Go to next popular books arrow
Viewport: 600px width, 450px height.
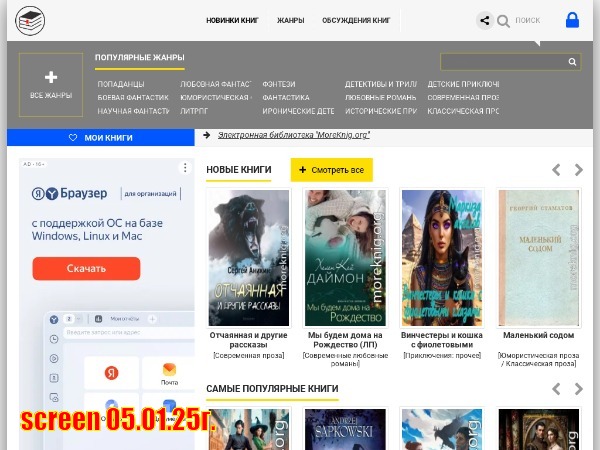tap(579, 389)
